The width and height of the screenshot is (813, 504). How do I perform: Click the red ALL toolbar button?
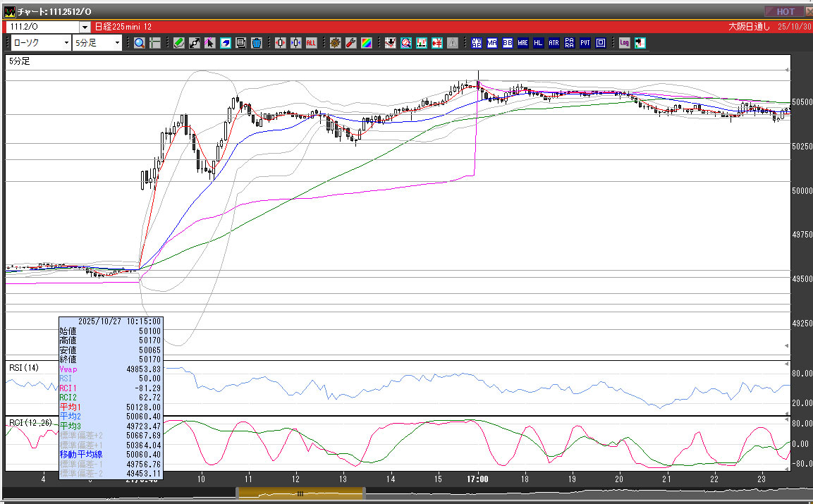point(311,43)
